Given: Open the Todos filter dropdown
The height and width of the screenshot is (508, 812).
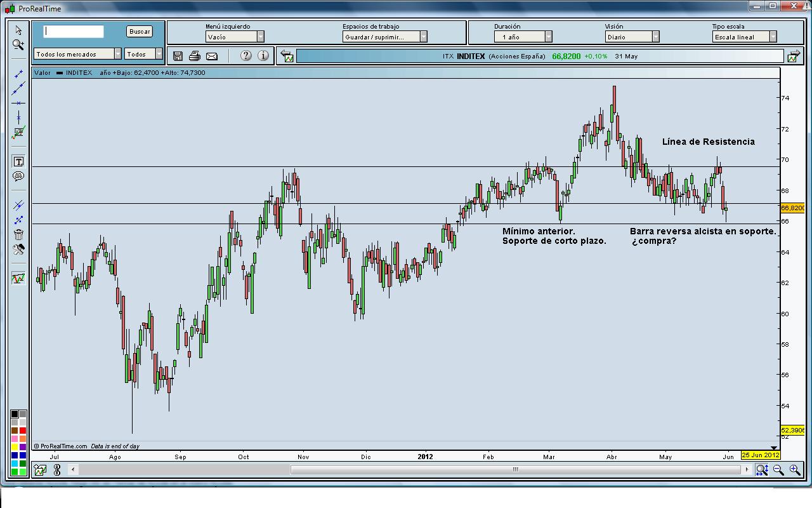Looking at the screenshot, I should coord(143,54).
